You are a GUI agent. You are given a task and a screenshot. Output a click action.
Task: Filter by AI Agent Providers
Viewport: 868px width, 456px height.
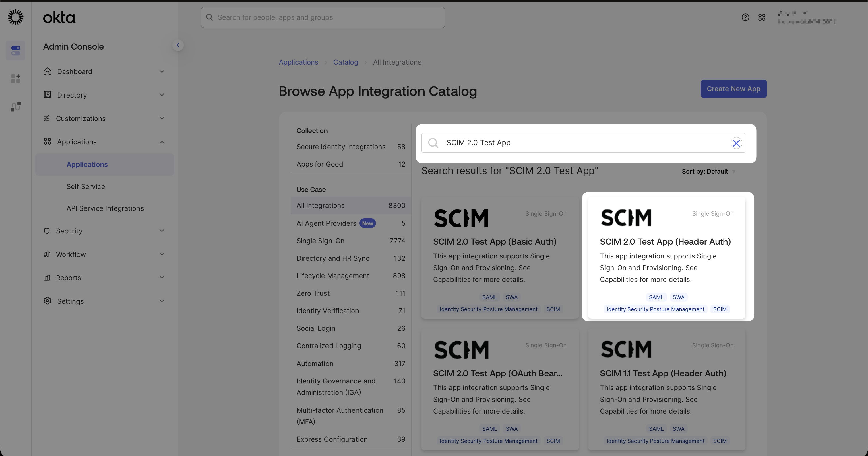click(x=351, y=223)
